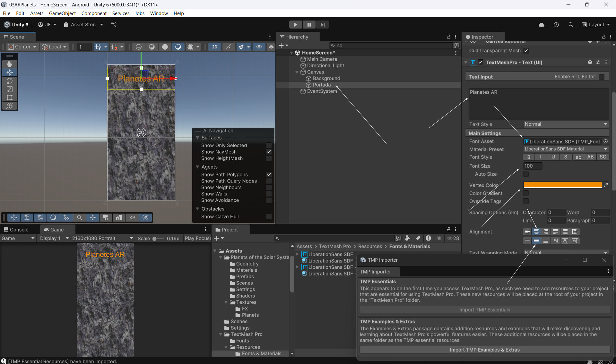The width and height of the screenshot is (616, 364).
Task: Click Import TMP Examples & Extras button
Action: [x=484, y=350]
